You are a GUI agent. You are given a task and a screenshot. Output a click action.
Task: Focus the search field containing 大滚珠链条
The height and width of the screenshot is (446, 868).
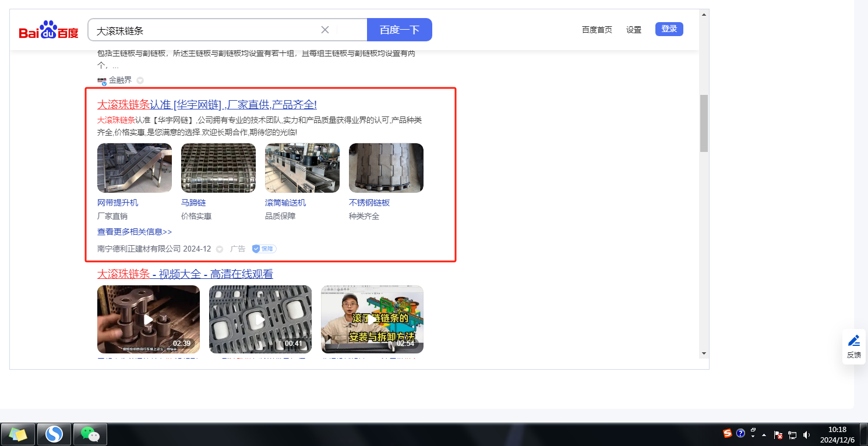(227, 30)
